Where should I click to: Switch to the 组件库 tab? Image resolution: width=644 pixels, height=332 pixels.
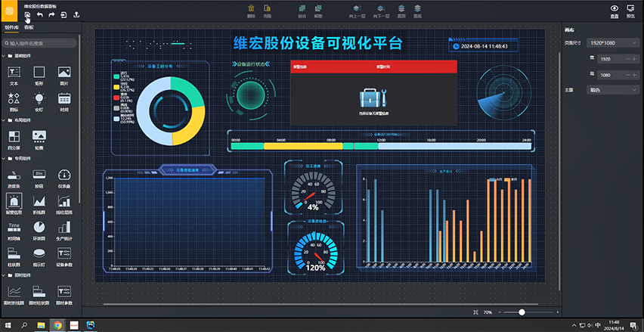point(11,26)
